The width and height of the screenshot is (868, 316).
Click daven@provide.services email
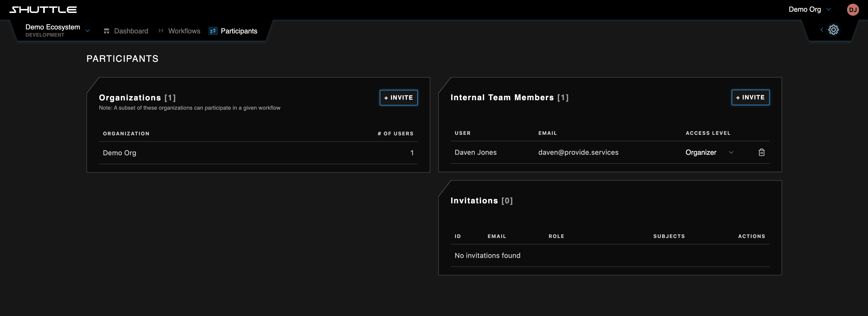(578, 153)
